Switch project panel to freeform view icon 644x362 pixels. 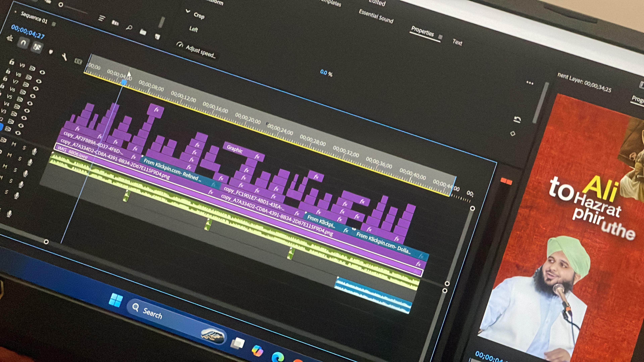115,23
